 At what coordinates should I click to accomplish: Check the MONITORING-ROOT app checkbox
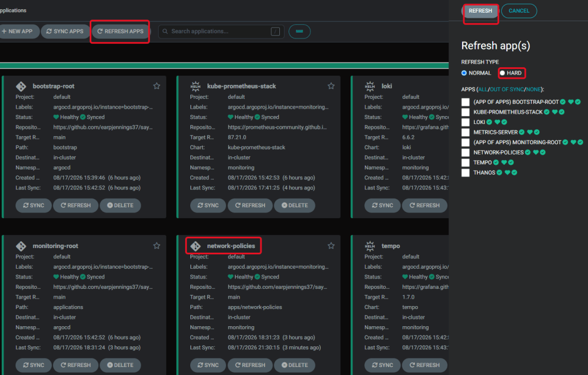pyautogui.click(x=466, y=142)
